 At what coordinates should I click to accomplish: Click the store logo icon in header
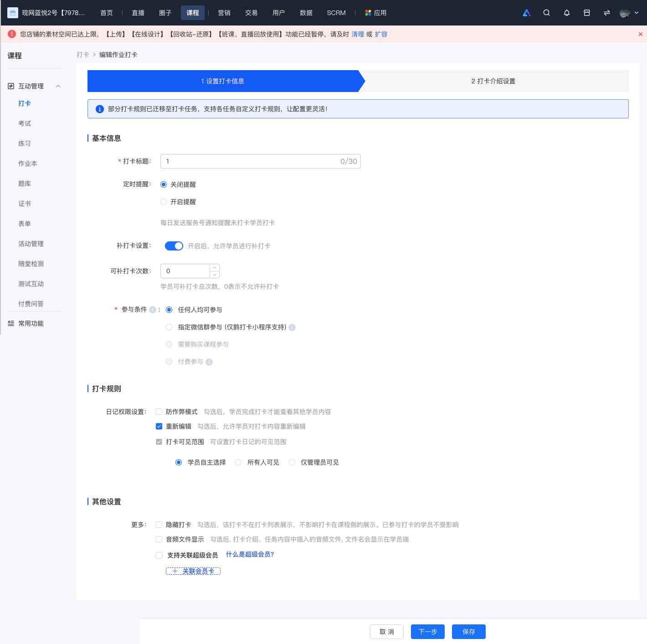point(13,13)
